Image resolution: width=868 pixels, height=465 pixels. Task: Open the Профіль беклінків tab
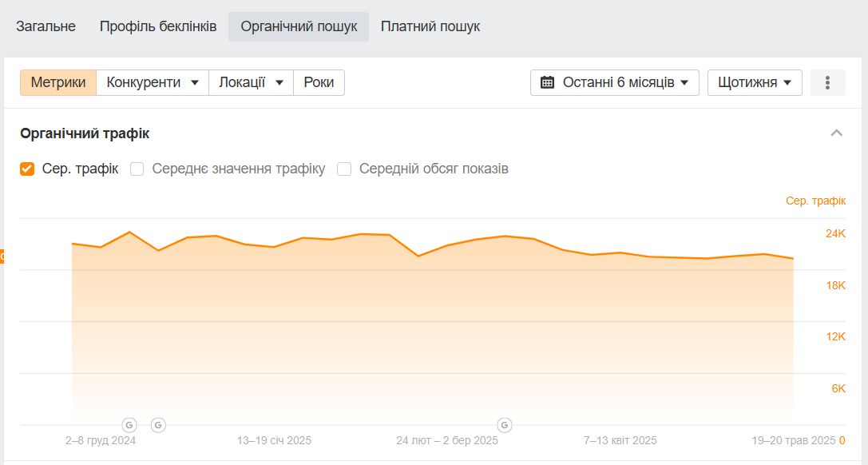[158, 26]
